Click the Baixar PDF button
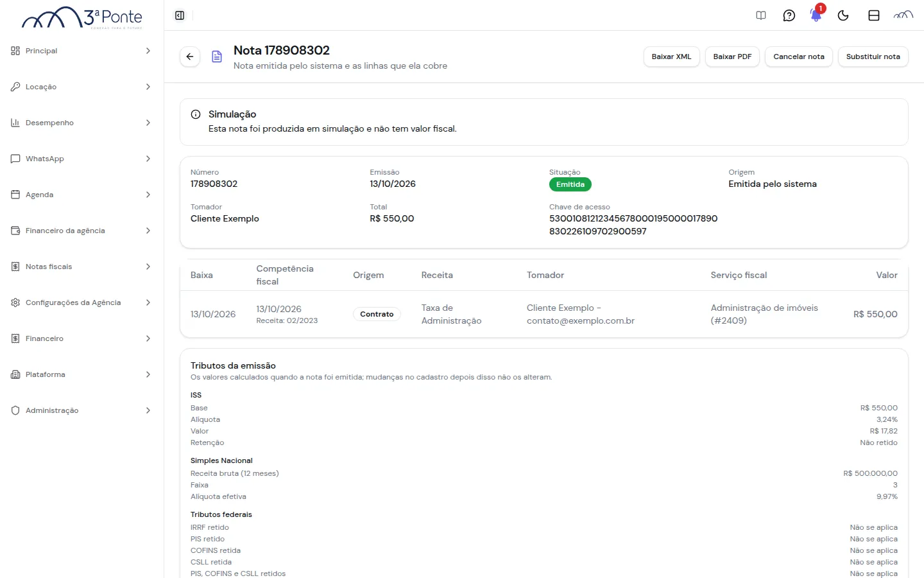 pos(732,57)
